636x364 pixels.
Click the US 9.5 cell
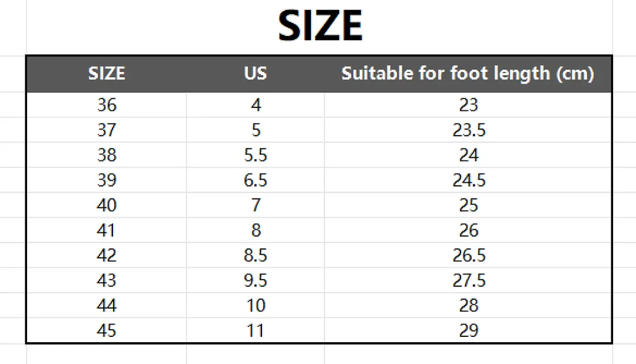pos(256,280)
